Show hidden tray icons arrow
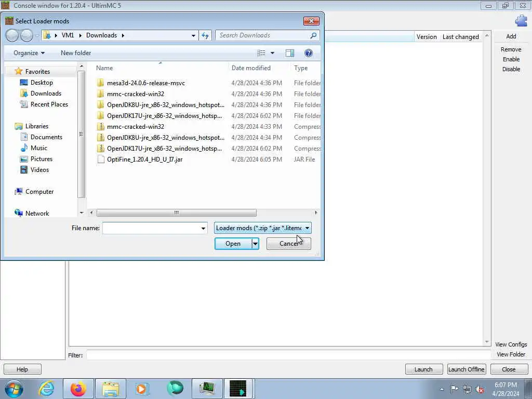 click(442, 390)
